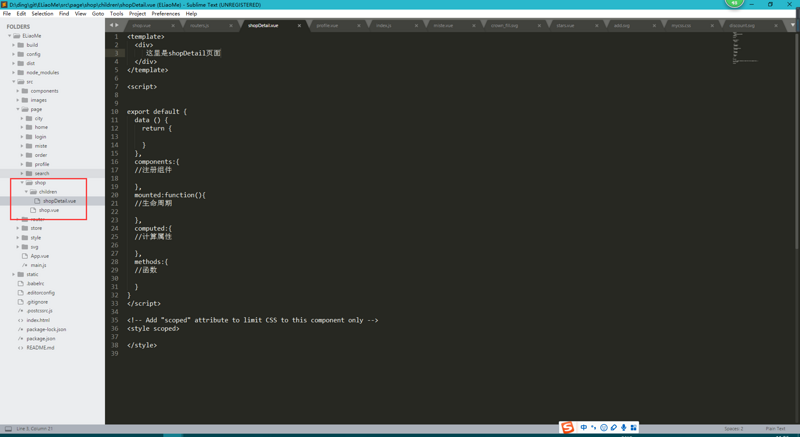Image resolution: width=800 pixels, height=437 pixels.
Task: Open the File menu
Action: point(7,14)
